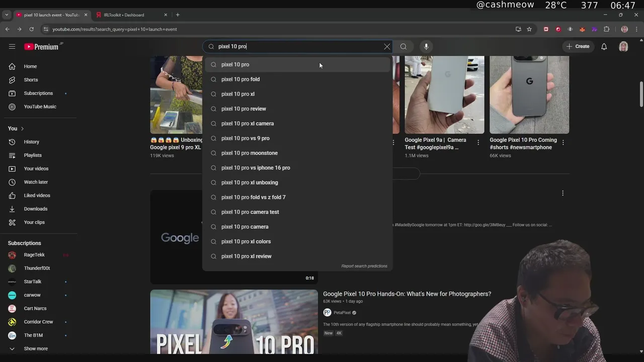Select suggestion 'pixel 10 pro review'

point(297,109)
